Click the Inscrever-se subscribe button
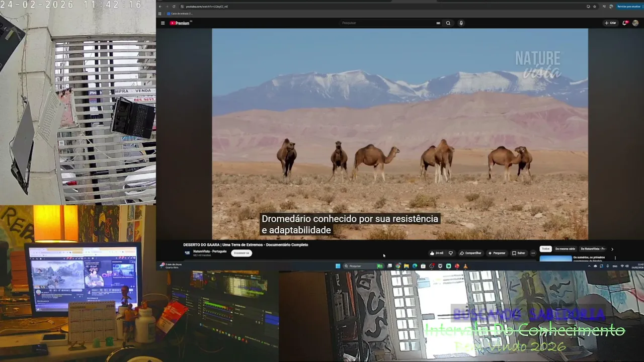Screen dimensions: 644x362 pos(242,253)
